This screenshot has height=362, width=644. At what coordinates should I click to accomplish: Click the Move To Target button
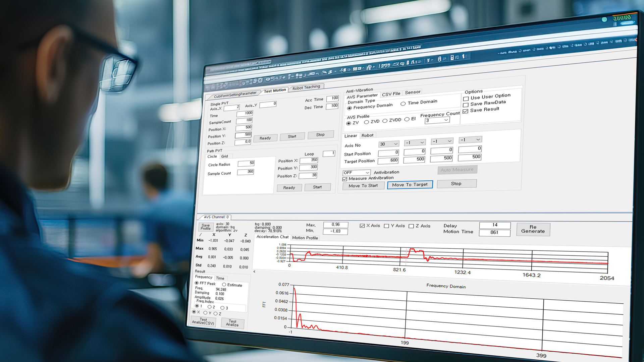click(410, 185)
